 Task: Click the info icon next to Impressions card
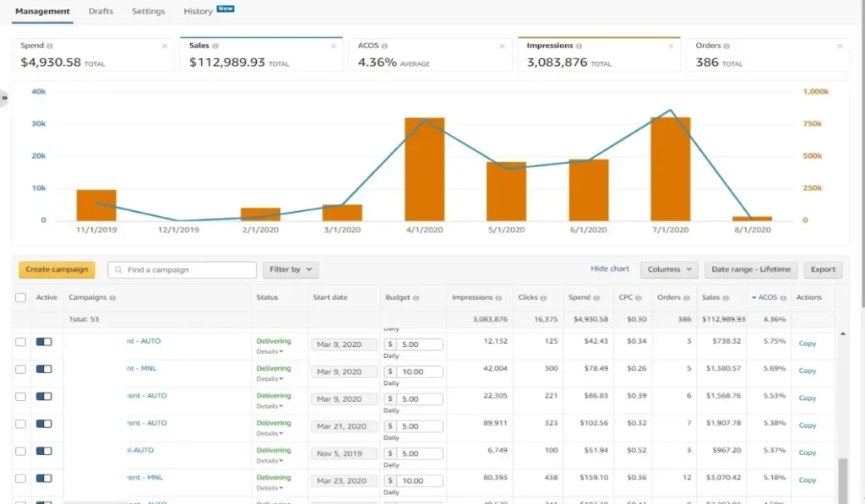click(x=579, y=46)
